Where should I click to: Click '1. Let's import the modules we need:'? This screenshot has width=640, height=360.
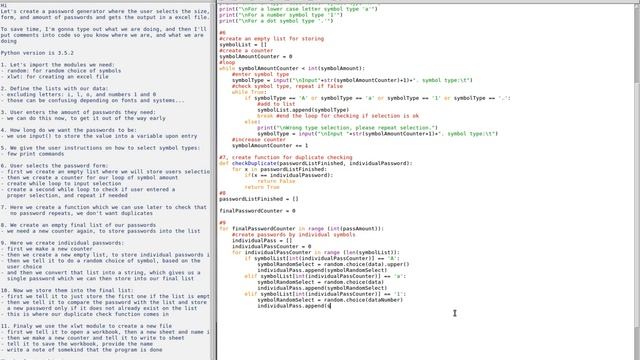58,65
